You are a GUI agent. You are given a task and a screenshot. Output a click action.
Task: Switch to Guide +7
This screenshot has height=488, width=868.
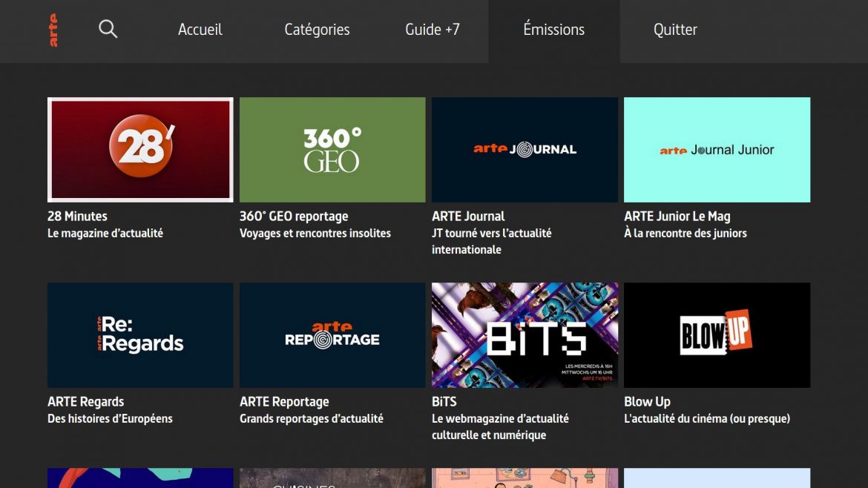[433, 30]
